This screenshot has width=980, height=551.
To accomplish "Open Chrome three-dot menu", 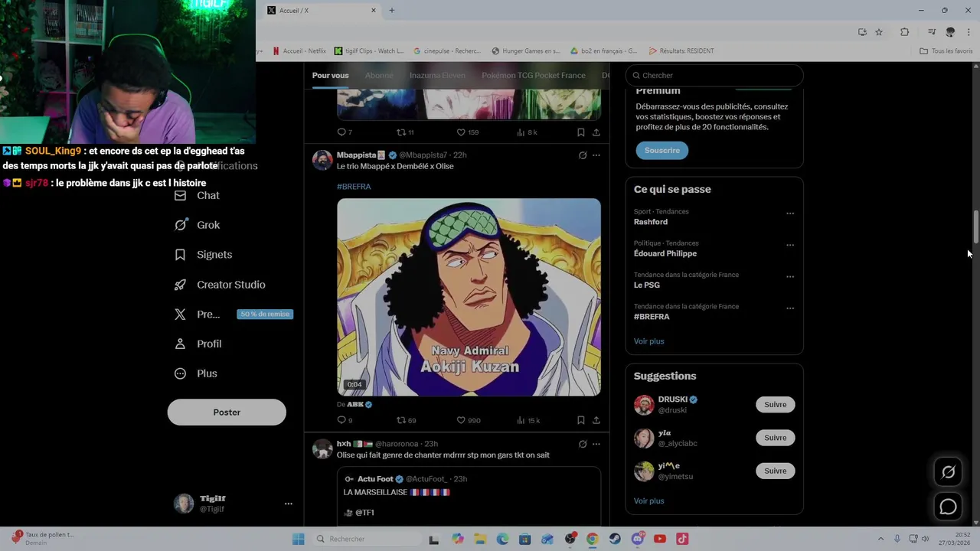I will [969, 32].
